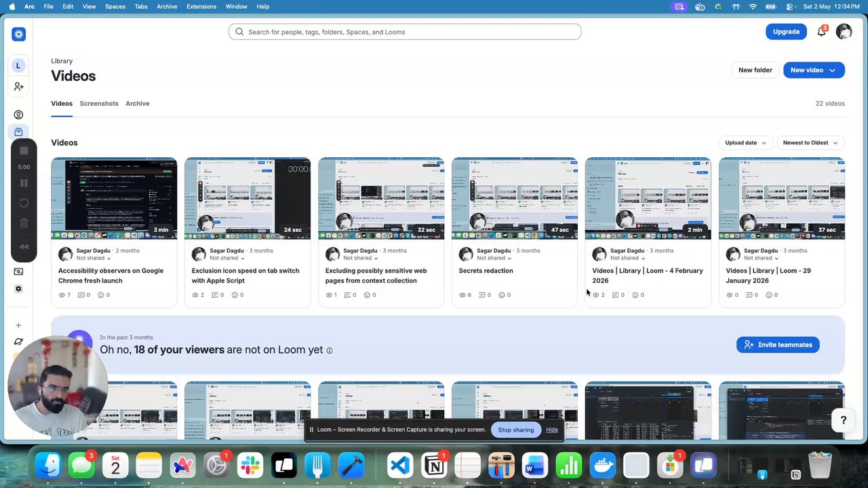Click the plus icon in the sidebar
Screen dimensions: 868x488
[x=18, y=325]
